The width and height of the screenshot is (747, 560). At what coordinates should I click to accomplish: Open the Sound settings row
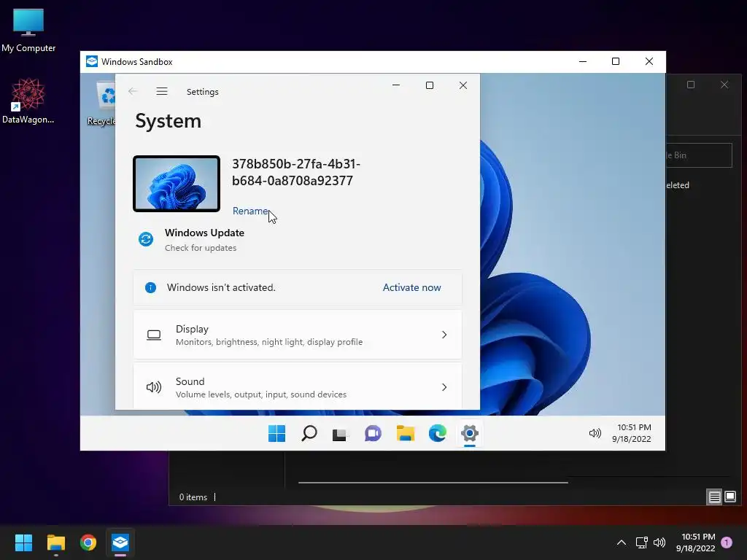[298, 386]
